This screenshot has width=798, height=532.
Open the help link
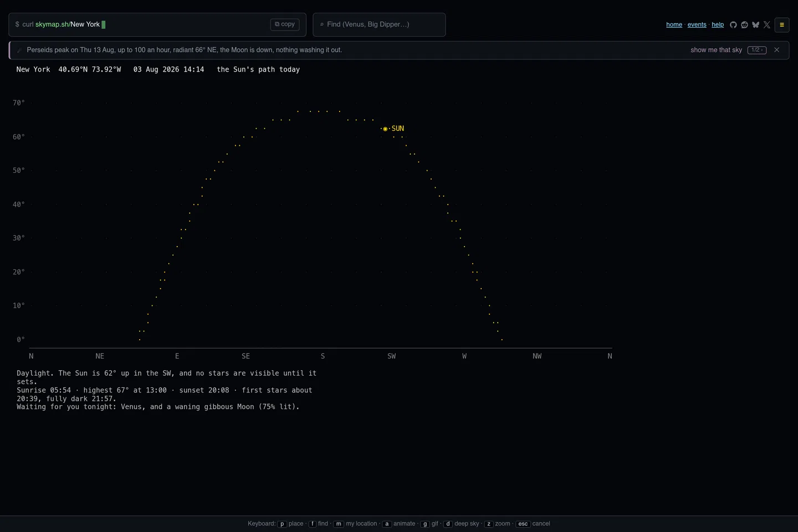tap(718, 25)
